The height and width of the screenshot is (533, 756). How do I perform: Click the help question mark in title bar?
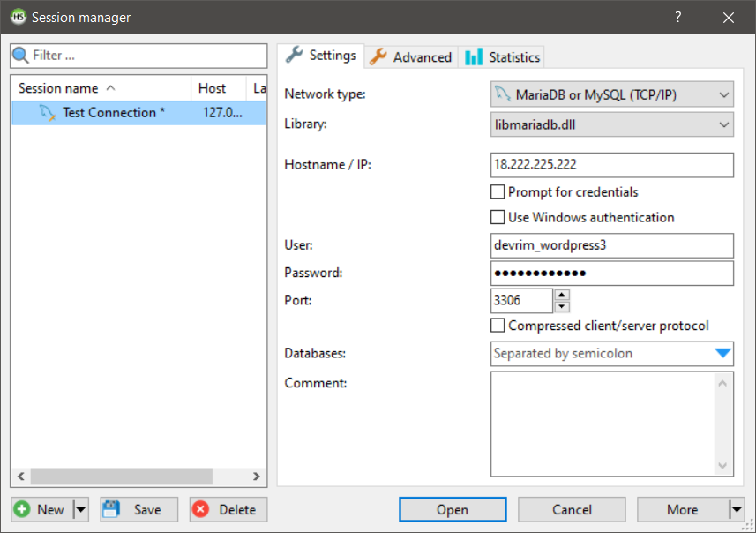[677, 18]
